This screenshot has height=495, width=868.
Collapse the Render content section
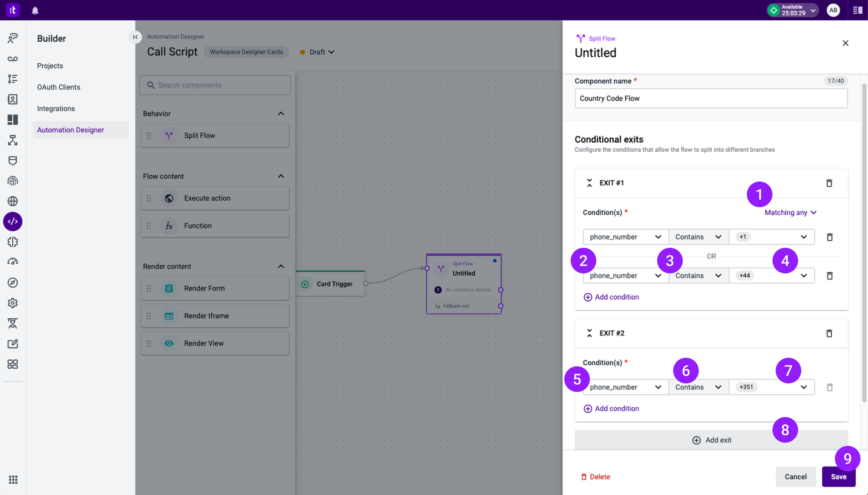281,266
